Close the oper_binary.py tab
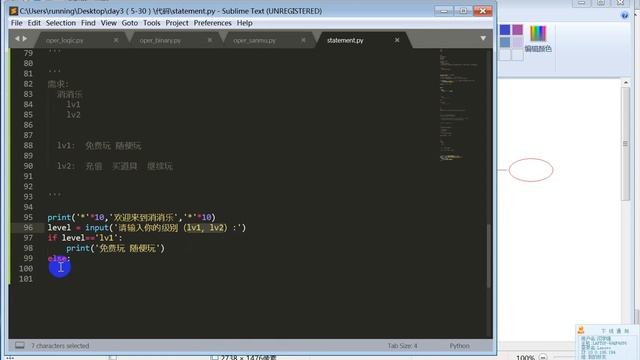Screen dimensions: 640x360 coord(209,40)
